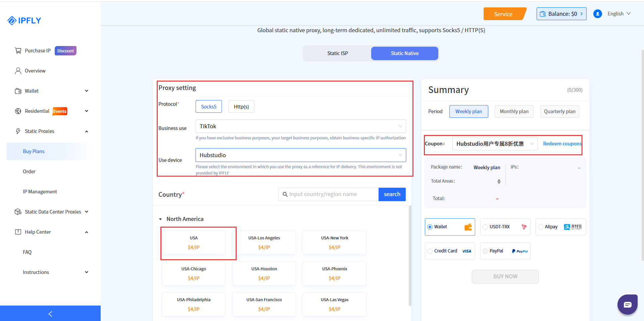The image size is (644, 321).
Task: Click the BUY NOW button
Action: [x=505, y=277]
